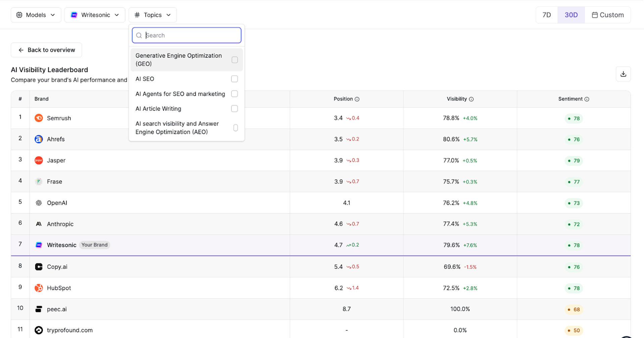Click the calendar icon beside Custom
Image resolution: width=644 pixels, height=338 pixels.
point(595,15)
